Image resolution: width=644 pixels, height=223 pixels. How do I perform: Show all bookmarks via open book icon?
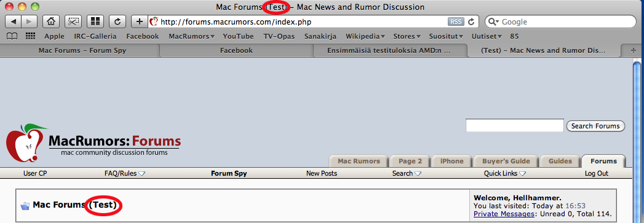(12, 36)
